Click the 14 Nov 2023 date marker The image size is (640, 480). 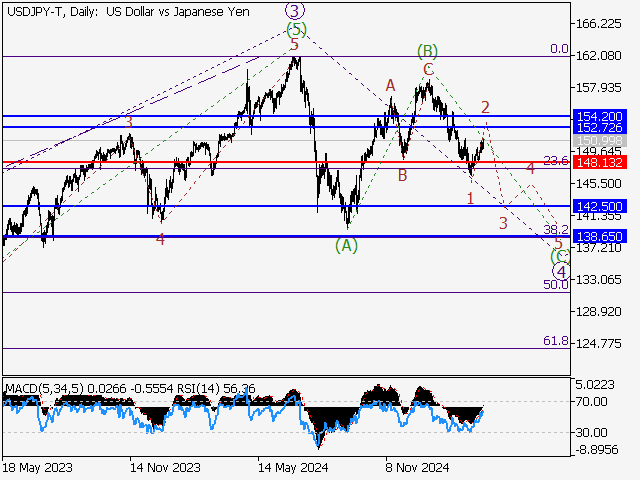(166, 466)
